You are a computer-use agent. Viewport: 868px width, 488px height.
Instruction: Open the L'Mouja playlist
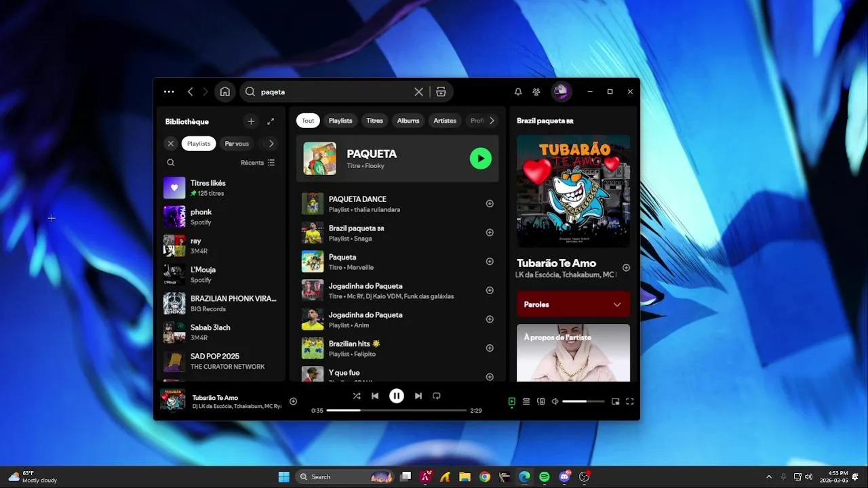(220, 274)
